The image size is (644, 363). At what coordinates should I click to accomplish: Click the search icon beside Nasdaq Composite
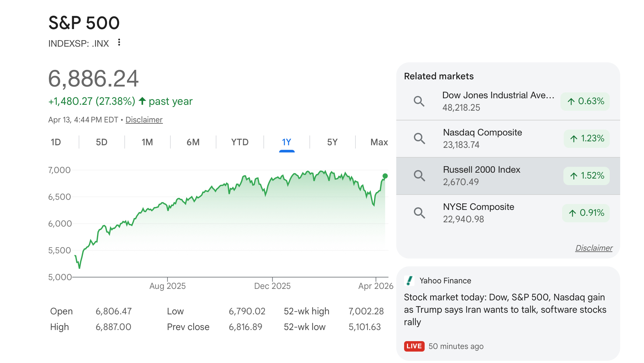(419, 139)
